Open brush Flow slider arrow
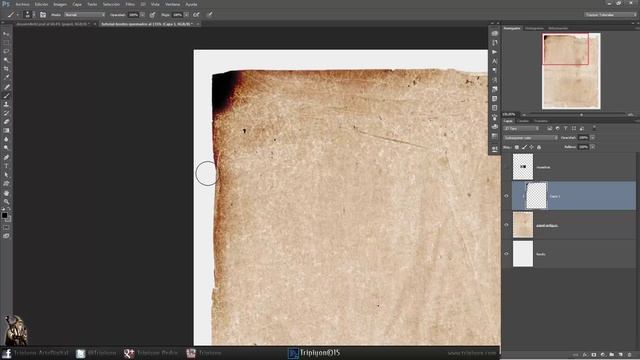The image size is (640, 360). coord(187,15)
